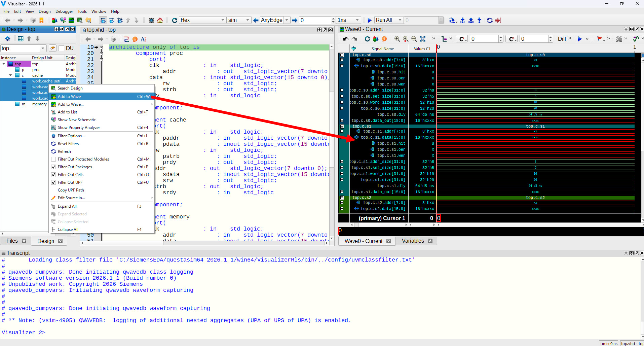Viewport: 644px width, 346px height.
Task: Open the Debugger menu
Action: coord(64,11)
